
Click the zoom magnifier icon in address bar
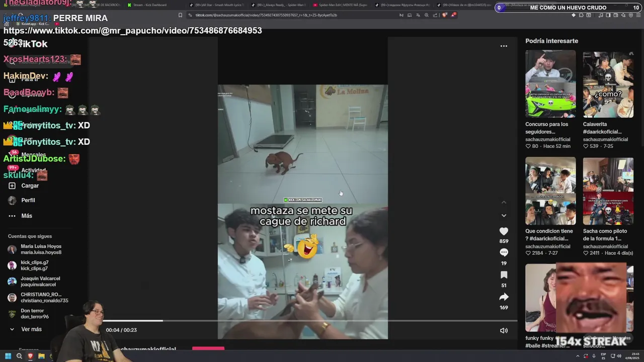(427, 15)
